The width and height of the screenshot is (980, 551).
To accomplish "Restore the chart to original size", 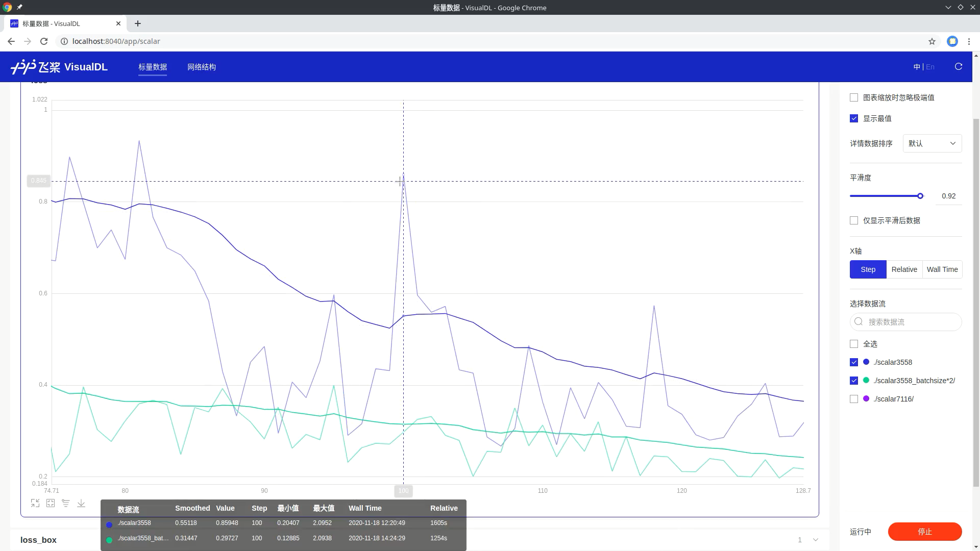I will [35, 503].
